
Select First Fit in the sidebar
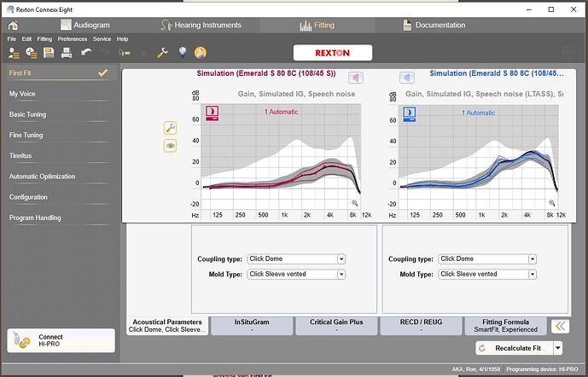pos(60,72)
